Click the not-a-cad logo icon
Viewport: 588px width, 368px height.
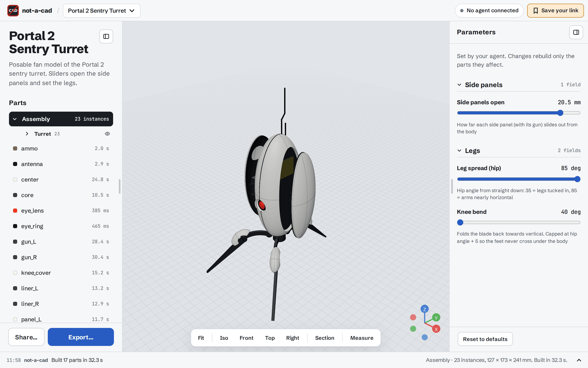13,10
